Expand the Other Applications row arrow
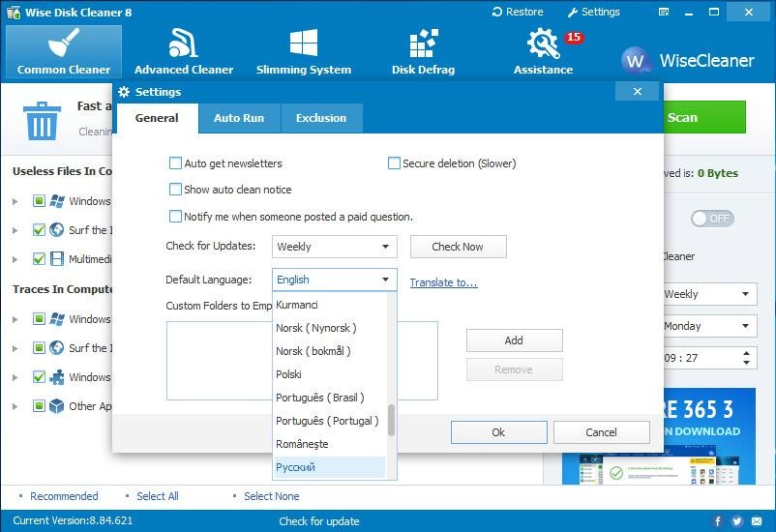 (15, 407)
